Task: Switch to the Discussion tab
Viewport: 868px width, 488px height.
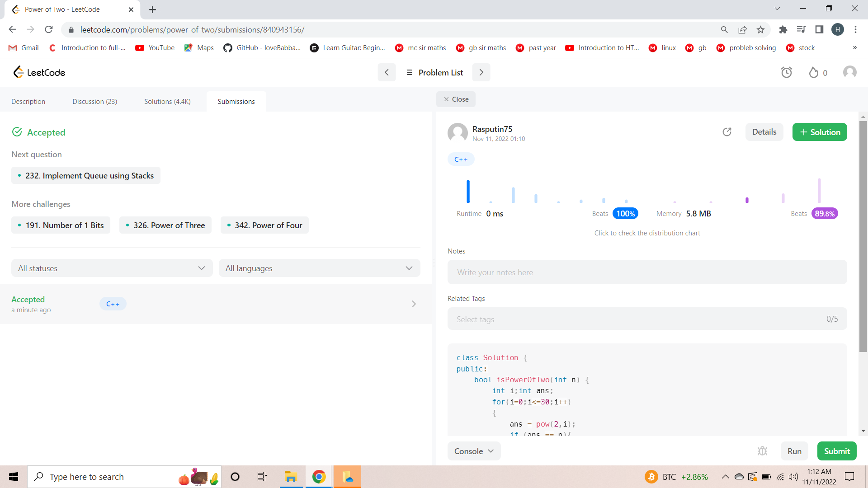Action: pos(94,101)
